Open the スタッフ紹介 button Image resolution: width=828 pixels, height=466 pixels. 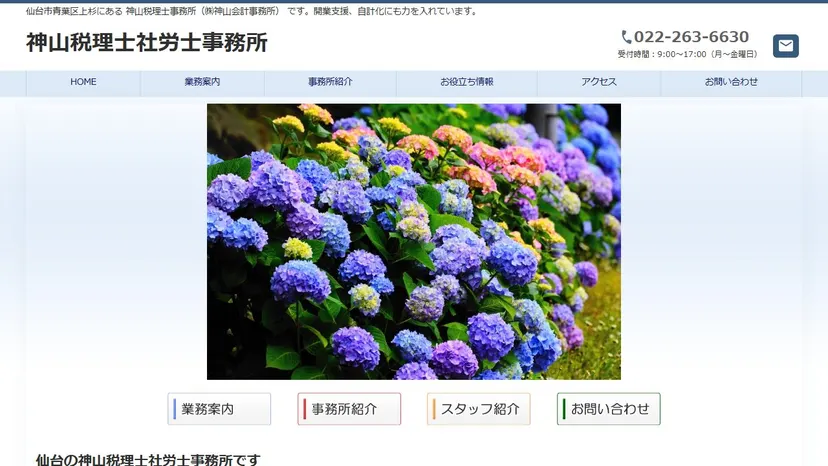[x=479, y=409]
